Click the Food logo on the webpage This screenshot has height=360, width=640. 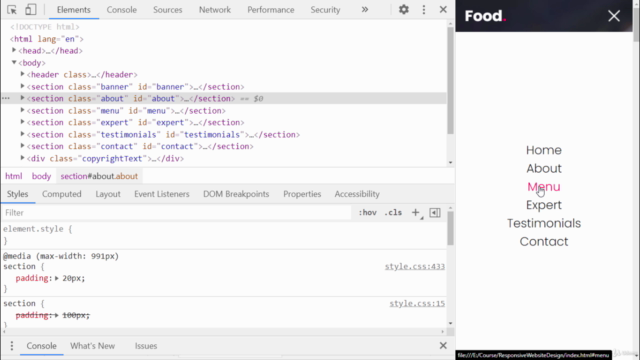[x=485, y=16]
